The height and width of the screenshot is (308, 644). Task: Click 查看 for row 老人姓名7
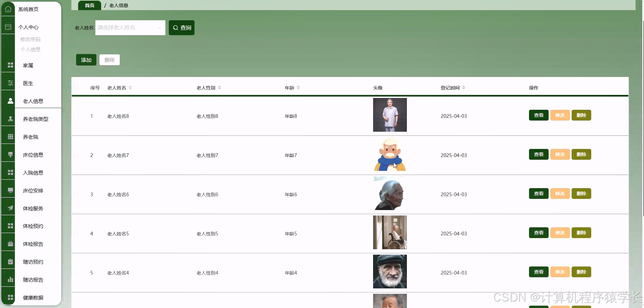[539, 154]
